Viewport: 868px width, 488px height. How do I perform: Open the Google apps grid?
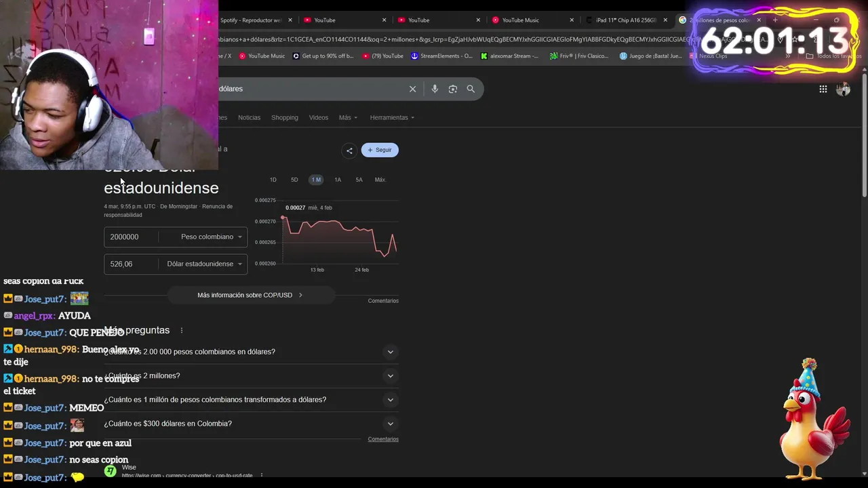tap(823, 89)
